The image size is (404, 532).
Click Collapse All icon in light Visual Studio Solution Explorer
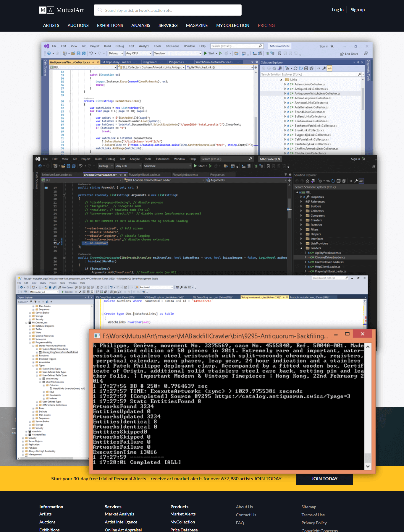306,68
